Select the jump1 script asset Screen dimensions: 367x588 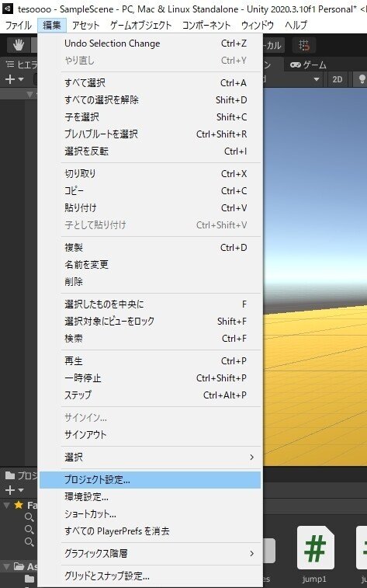coord(315,555)
